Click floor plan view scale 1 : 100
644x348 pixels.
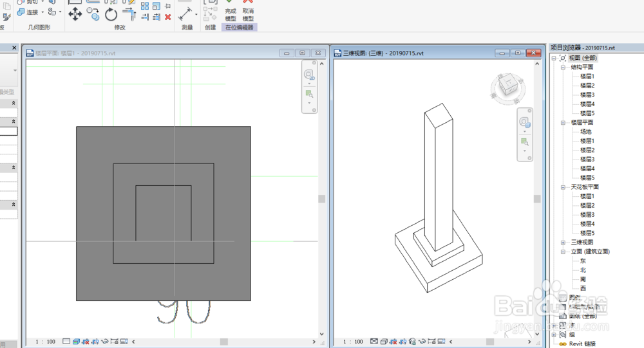tap(45, 342)
